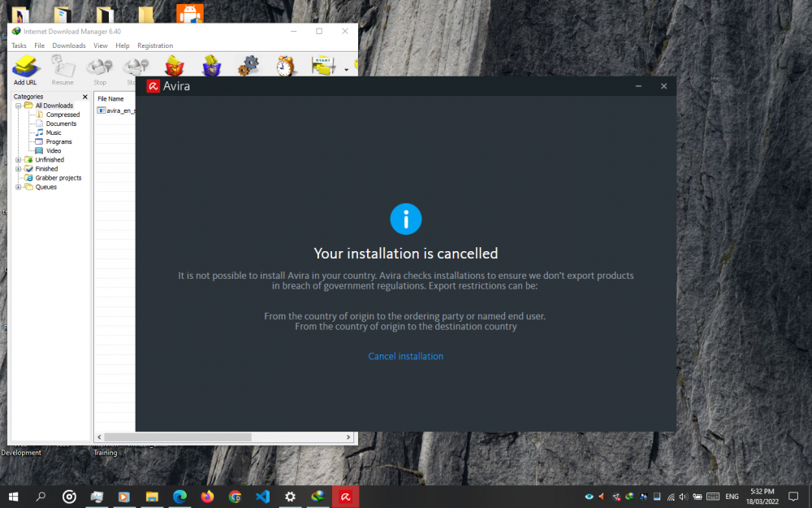The height and width of the screenshot is (508, 812).
Task: Click the Cancel installation link
Action: [x=405, y=356]
